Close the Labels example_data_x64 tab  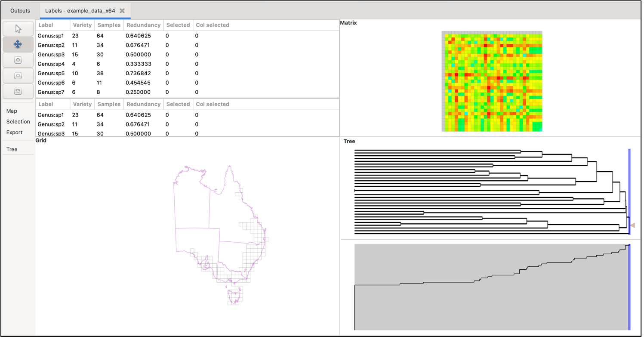click(x=122, y=11)
